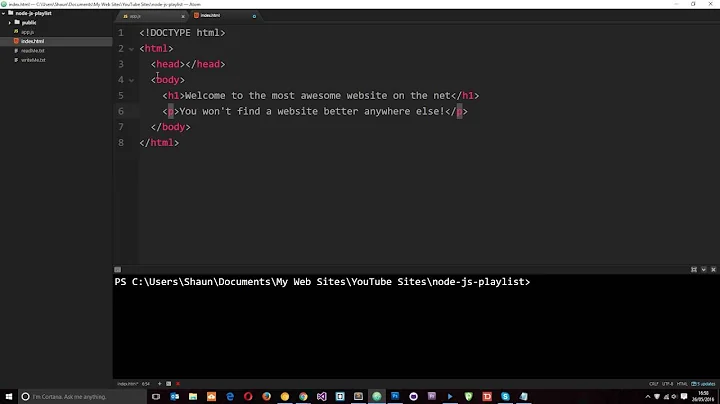The image size is (720, 404).
Task: Open the 5 updates notification
Action: click(x=703, y=384)
